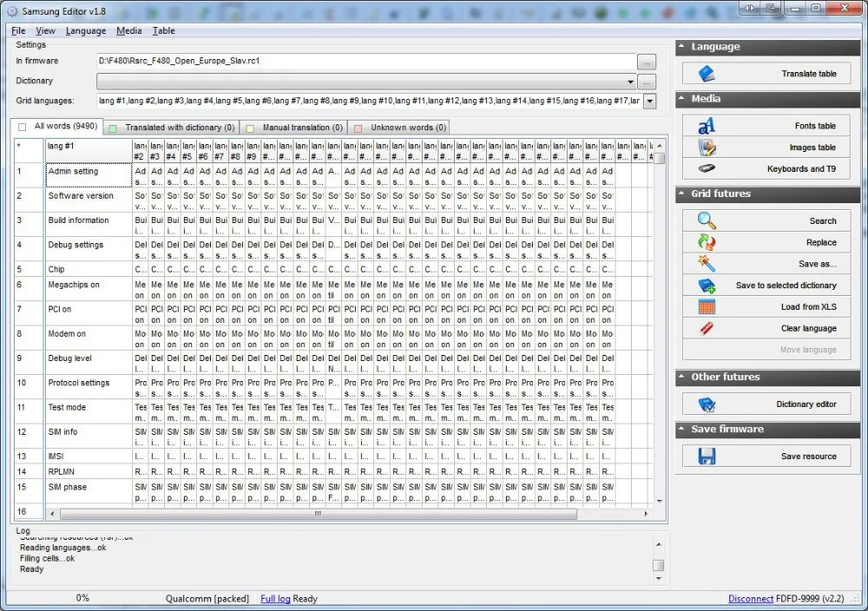Open the Language menu
This screenshot has width=868, height=611.
(85, 30)
